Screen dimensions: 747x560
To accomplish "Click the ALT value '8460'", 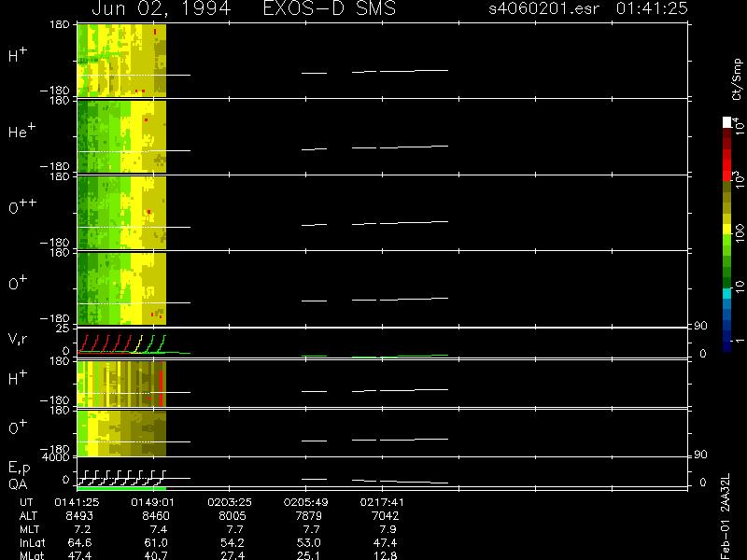I will 156,516.
